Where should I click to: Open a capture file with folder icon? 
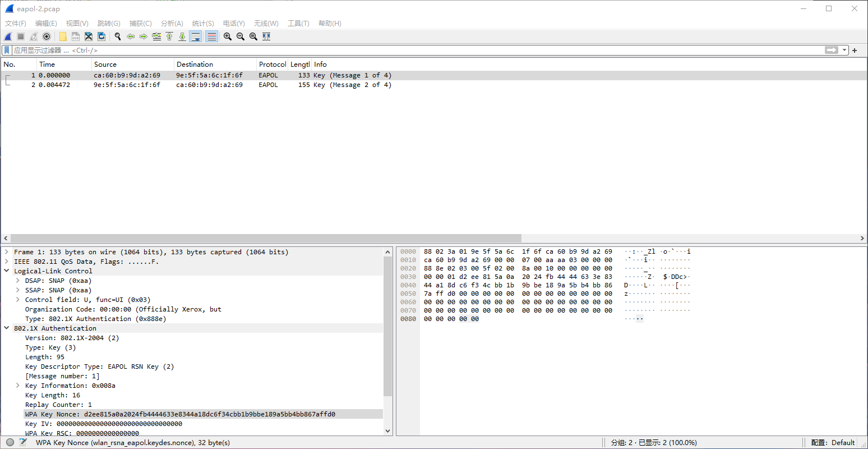point(63,36)
